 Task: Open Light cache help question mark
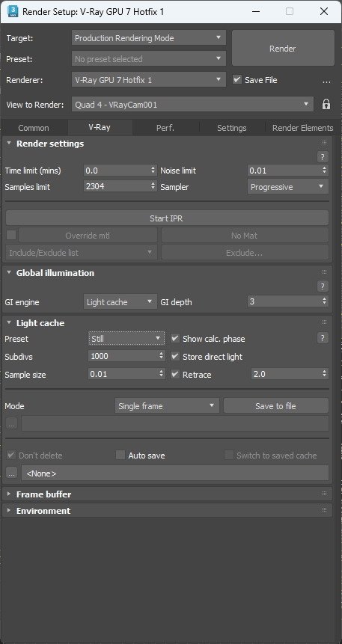(x=323, y=338)
